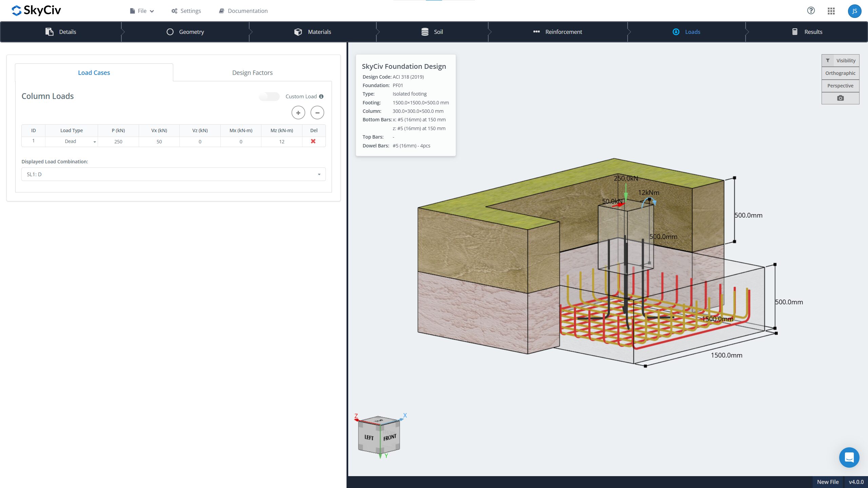Switch to the Load Cases tab

pyautogui.click(x=94, y=73)
